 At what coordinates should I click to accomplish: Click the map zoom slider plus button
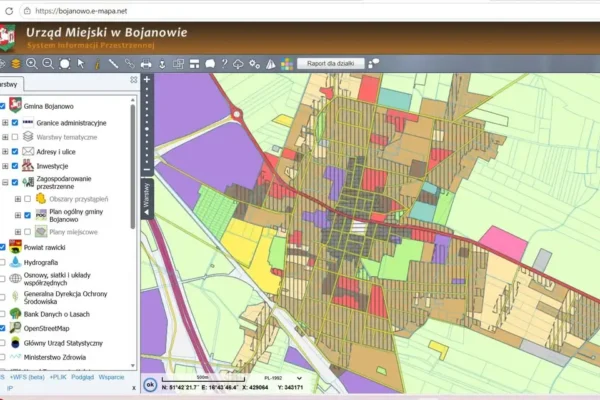(x=147, y=80)
